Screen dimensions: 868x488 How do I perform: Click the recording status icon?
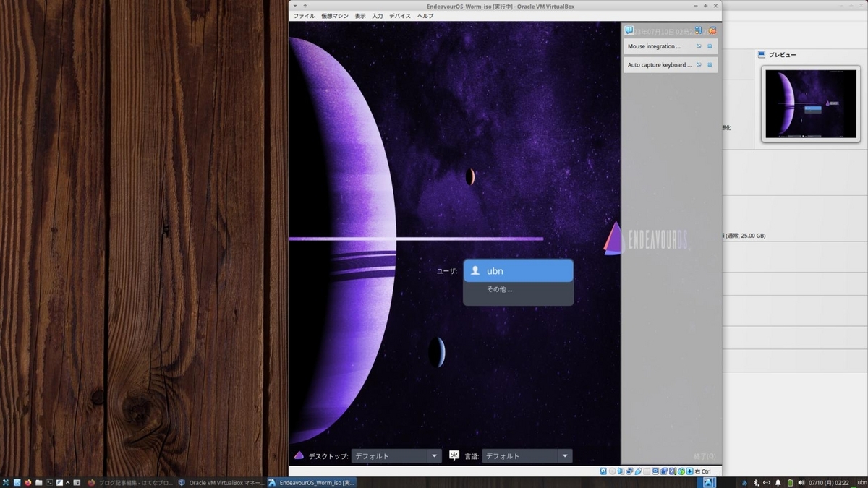coord(664,471)
